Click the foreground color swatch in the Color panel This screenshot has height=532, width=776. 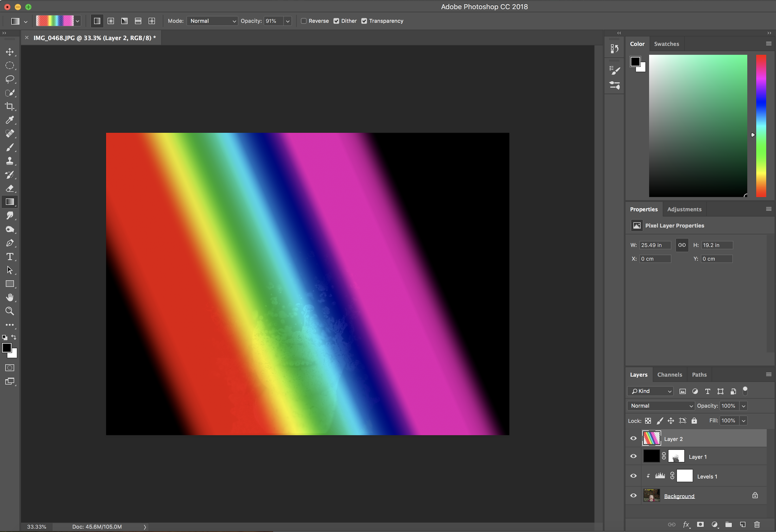click(x=635, y=61)
